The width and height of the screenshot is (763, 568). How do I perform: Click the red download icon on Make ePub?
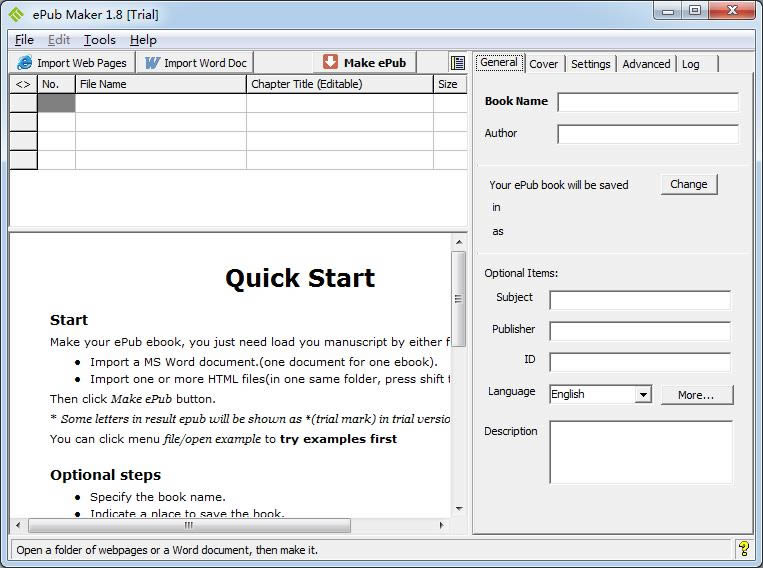(330, 62)
